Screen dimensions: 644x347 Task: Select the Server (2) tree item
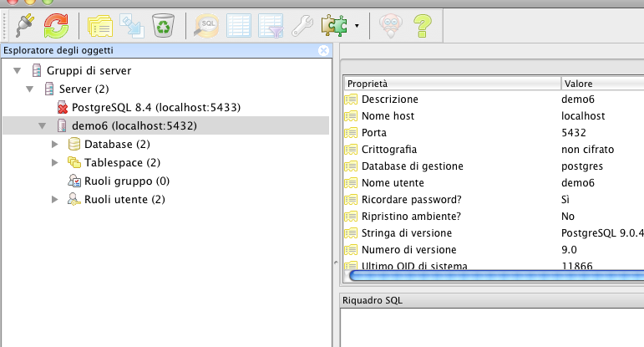pos(84,89)
